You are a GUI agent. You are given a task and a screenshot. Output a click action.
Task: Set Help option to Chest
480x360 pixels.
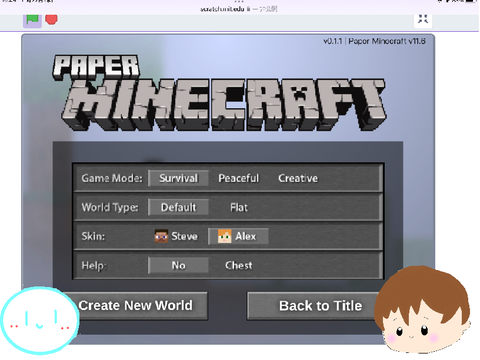click(239, 265)
